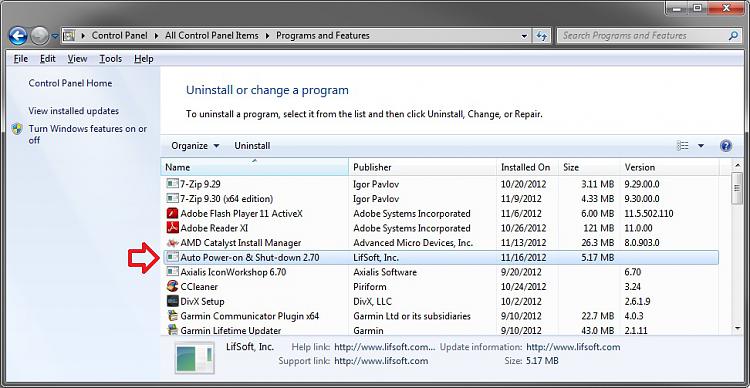Expand the more view options arrow
The image size is (750, 388).
(x=701, y=146)
